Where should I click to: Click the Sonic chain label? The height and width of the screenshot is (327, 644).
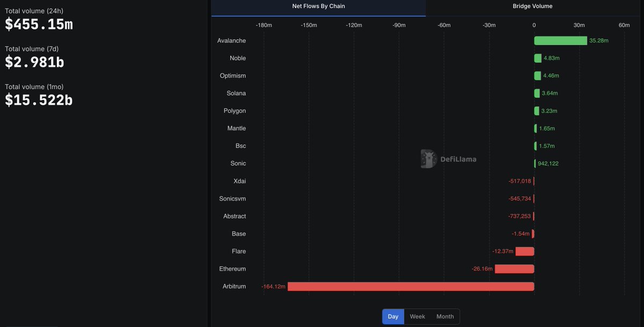tap(238, 163)
